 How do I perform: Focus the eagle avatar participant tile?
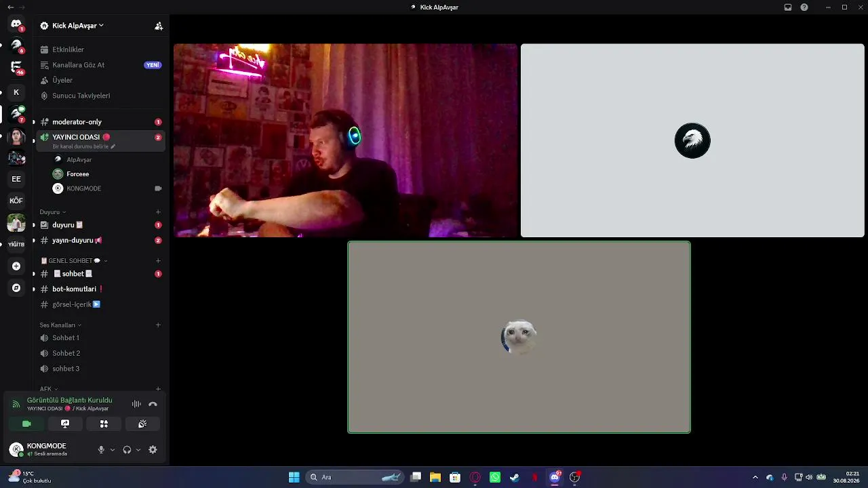[692, 140]
